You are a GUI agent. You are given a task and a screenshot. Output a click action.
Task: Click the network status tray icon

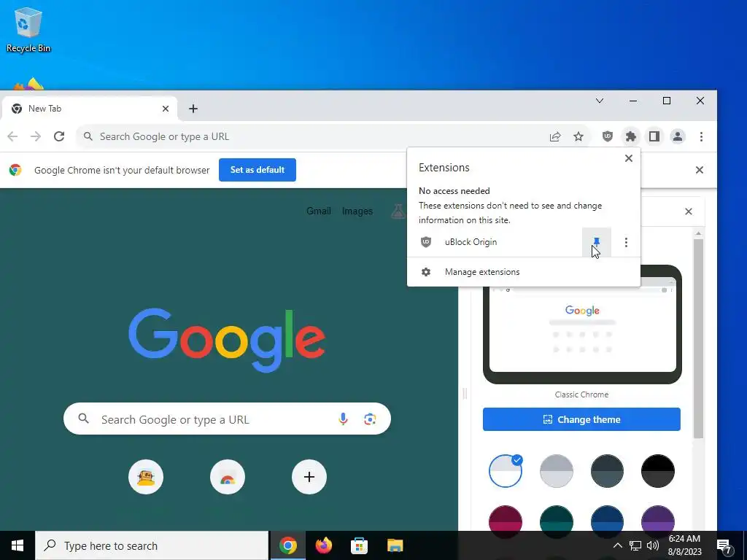(635, 545)
